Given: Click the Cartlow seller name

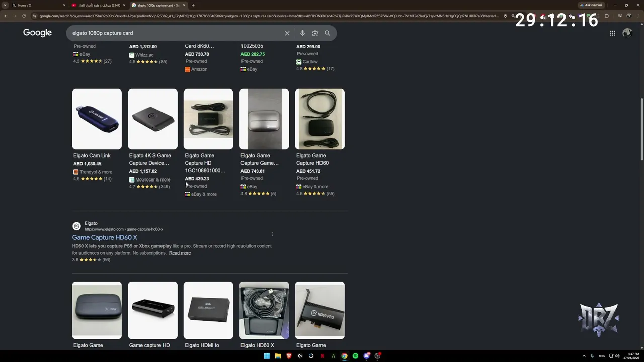Looking at the screenshot, I should point(310,62).
